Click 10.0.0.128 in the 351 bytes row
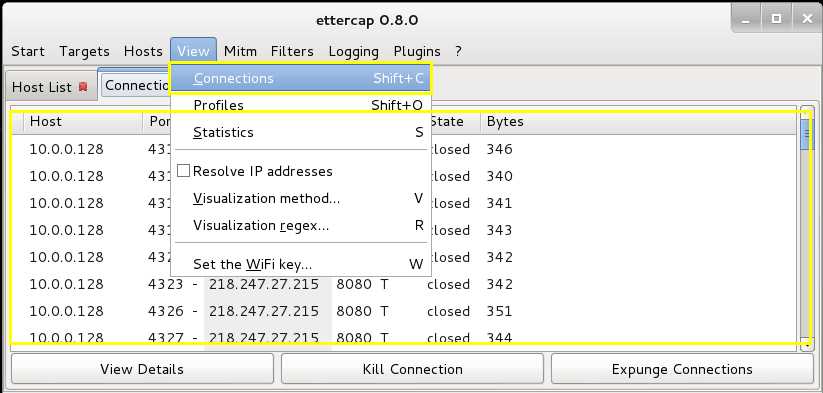 [x=66, y=311]
